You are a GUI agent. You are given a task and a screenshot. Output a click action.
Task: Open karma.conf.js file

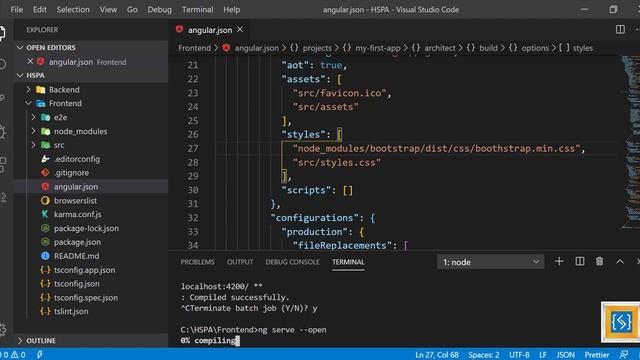78,214
